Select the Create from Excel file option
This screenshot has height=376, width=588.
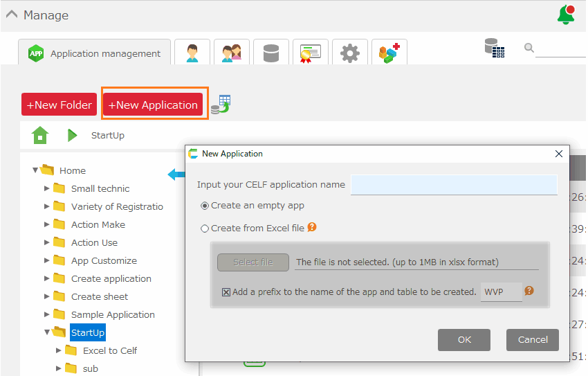[205, 229]
